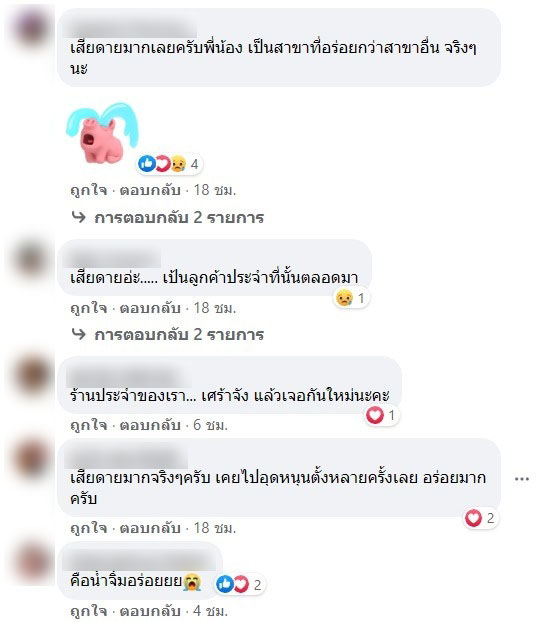The image size is (538, 622).
Task: Open first commenter's blurred profile avatar
Action: (30, 27)
